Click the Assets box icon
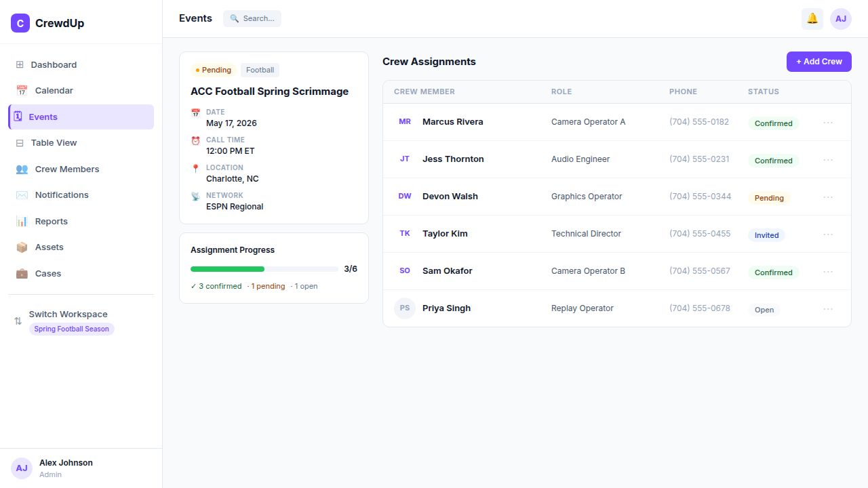The height and width of the screenshot is (488, 868). tap(22, 247)
